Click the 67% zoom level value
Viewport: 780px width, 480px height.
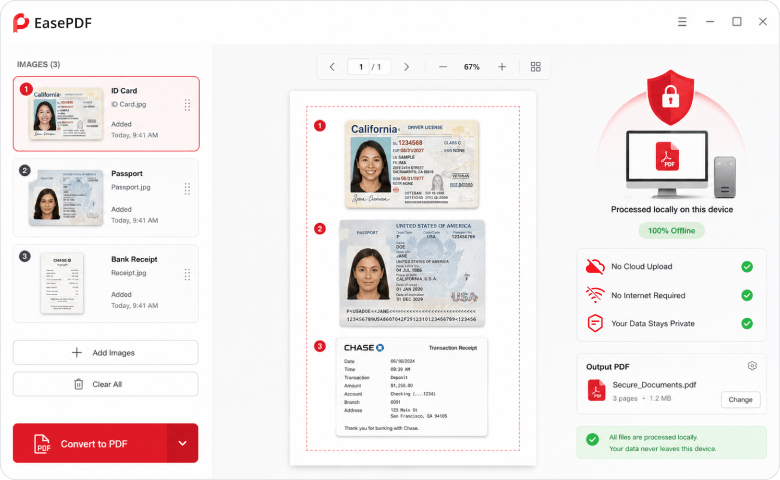click(x=472, y=67)
